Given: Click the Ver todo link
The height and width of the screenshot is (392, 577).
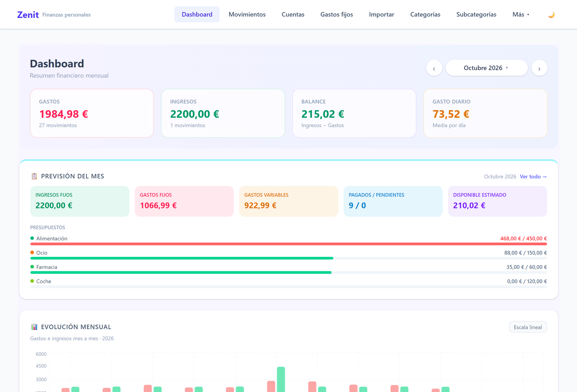Looking at the screenshot, I should tap(533, 177).
